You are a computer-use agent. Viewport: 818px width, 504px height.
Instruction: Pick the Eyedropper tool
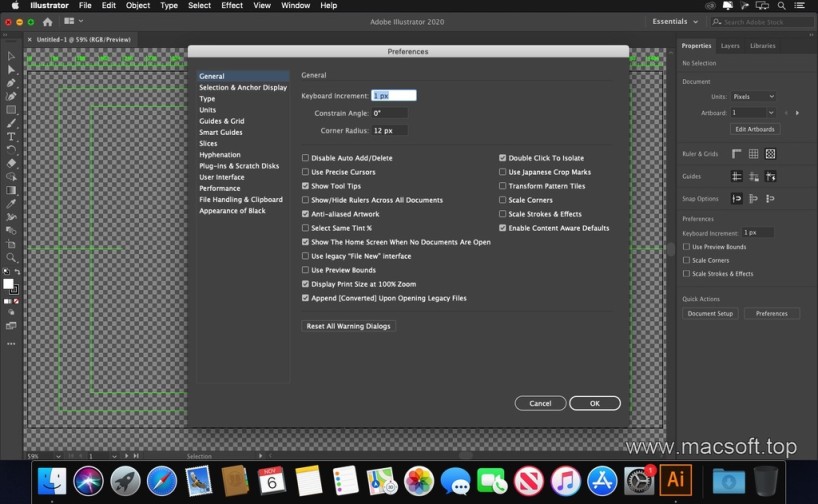point(11,203)
